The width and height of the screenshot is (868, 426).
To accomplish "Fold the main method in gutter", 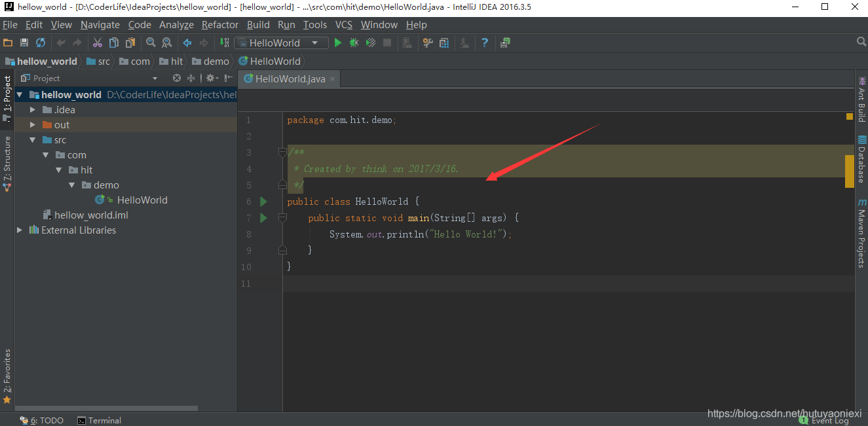I will tap(282, 218).
